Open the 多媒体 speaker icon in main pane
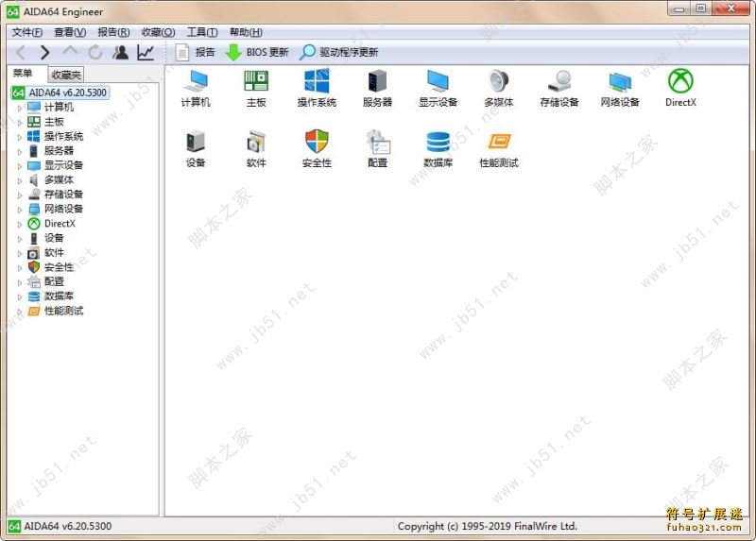The image size is (756, 541). [x=499, y=88]
